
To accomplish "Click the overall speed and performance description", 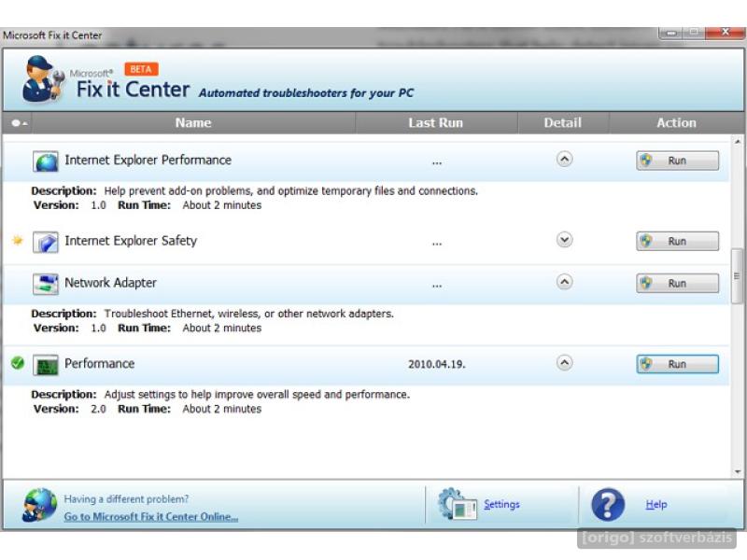I will (258, 395).
